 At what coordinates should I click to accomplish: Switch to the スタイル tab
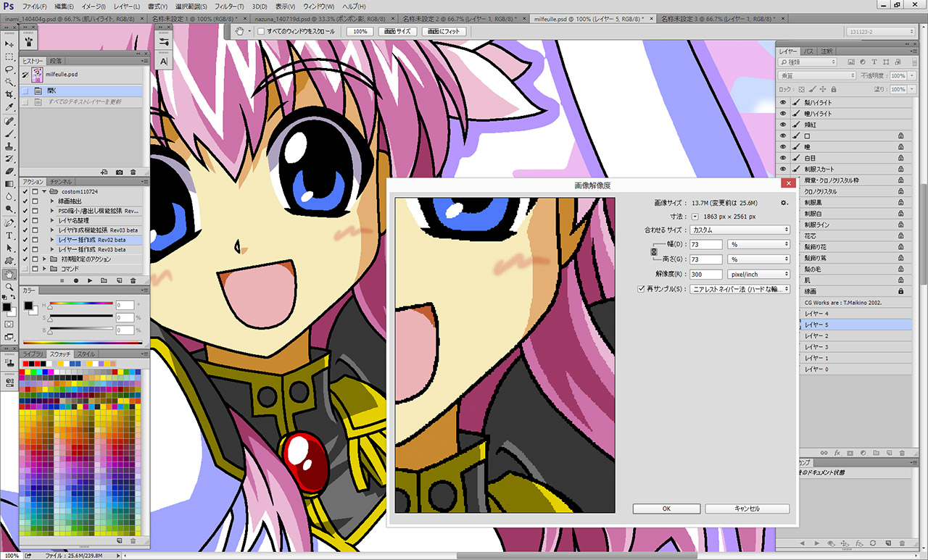point(86,354)
